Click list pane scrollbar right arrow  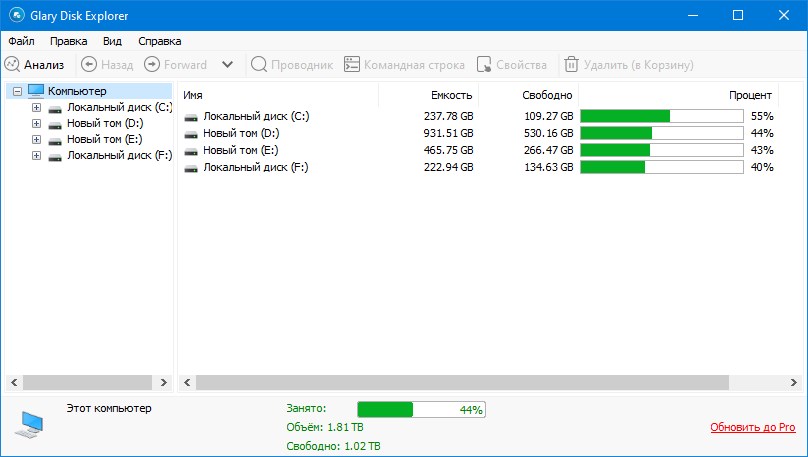pyautogui.click(x=794, y=382)
